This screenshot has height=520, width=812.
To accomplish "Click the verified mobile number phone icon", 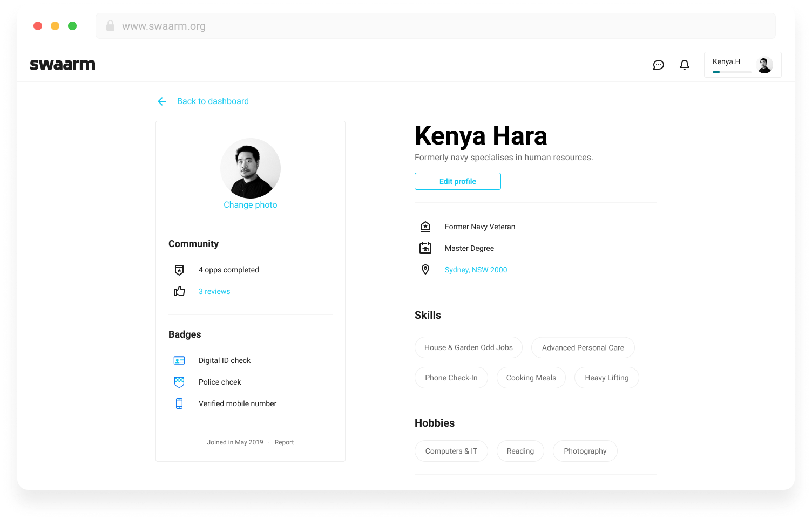I will [x=179, y=403].
